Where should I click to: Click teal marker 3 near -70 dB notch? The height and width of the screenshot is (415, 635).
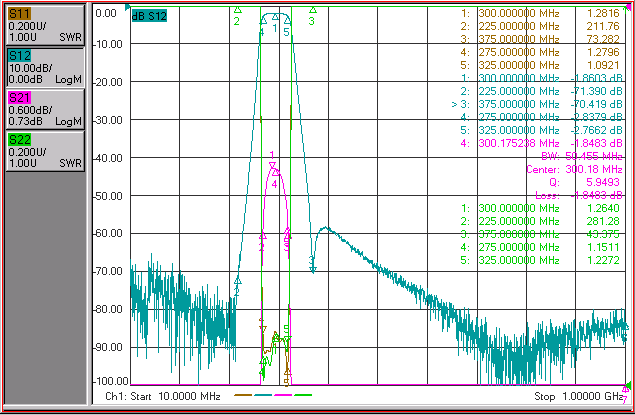pyautogui.click(x=312, y=268)
